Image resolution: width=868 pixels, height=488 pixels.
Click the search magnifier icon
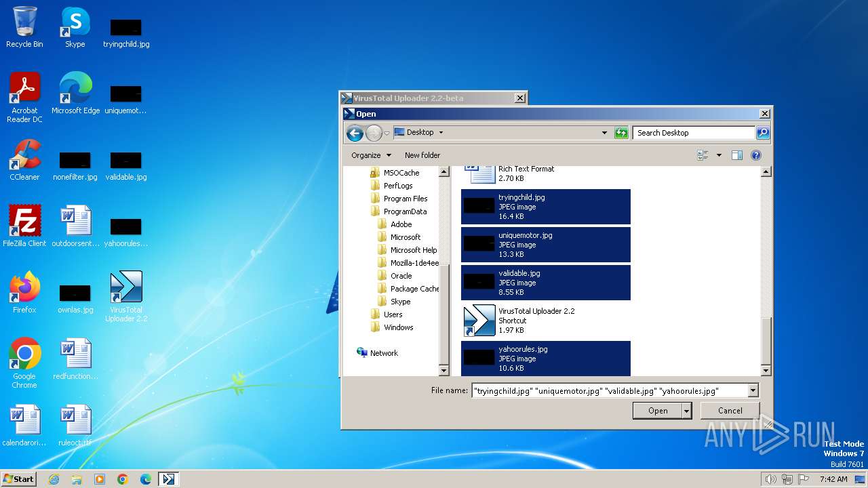click(x=763, y=133)
